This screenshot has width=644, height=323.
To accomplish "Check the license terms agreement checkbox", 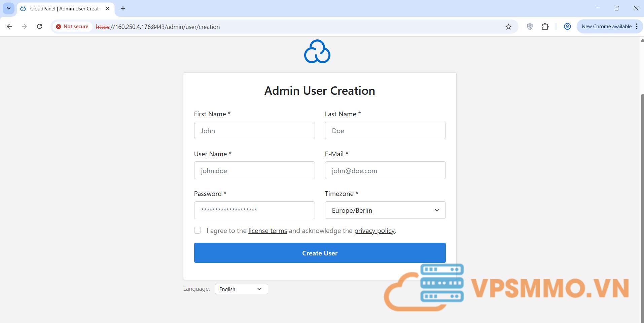I will pyautogui.click(x=198, y=230).
